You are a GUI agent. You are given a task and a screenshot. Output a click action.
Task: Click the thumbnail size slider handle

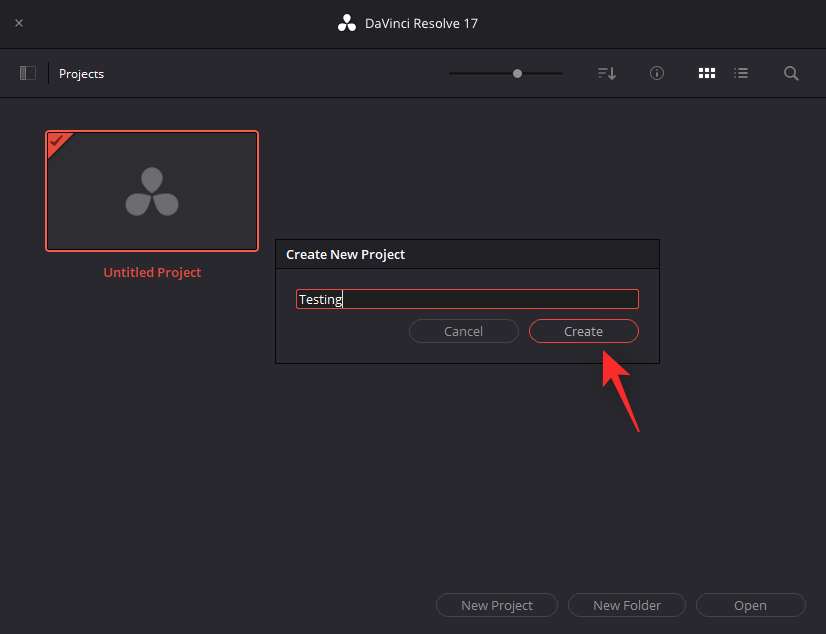(x=517, y=74)
